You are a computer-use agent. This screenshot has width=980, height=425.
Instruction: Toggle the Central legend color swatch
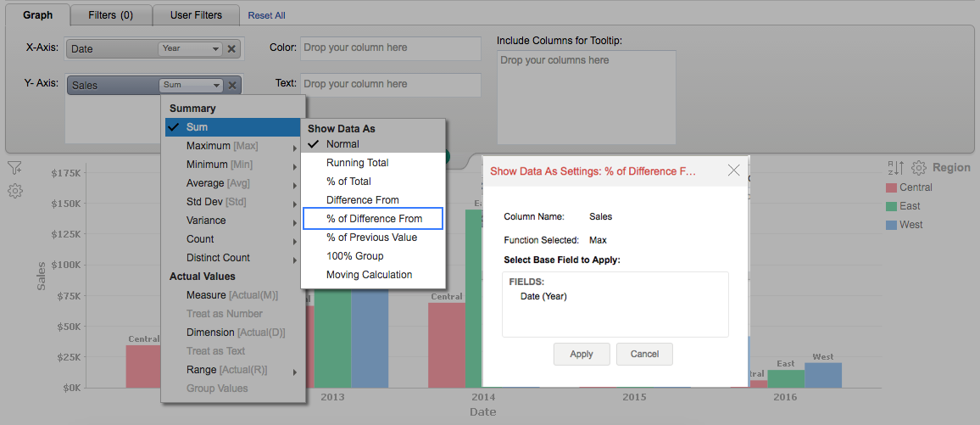891,187
